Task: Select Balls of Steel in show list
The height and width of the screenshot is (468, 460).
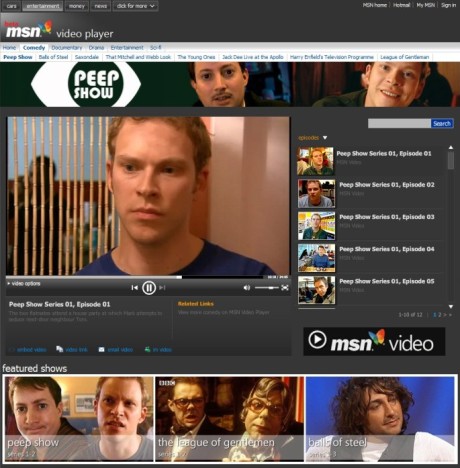Action: [53, 57]
